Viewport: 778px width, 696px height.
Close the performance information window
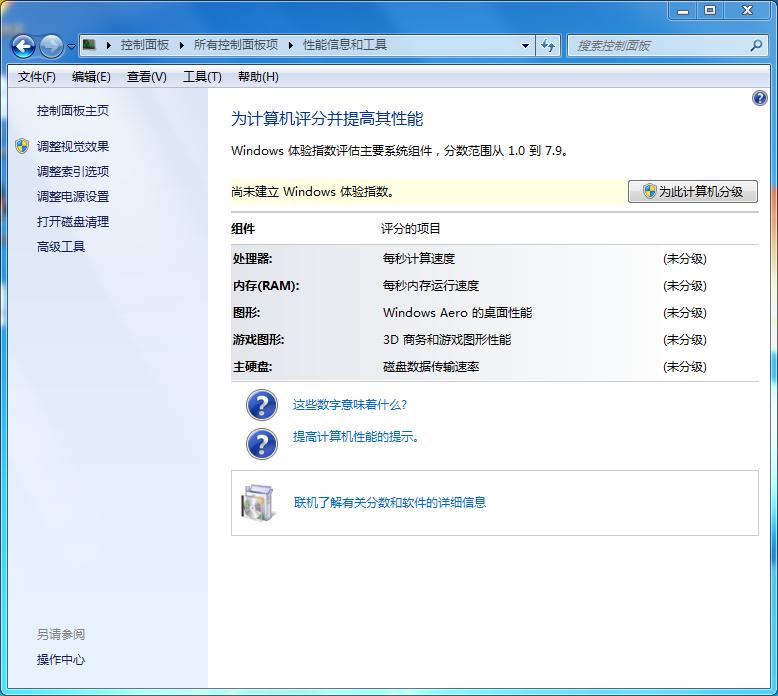point(747,10)
